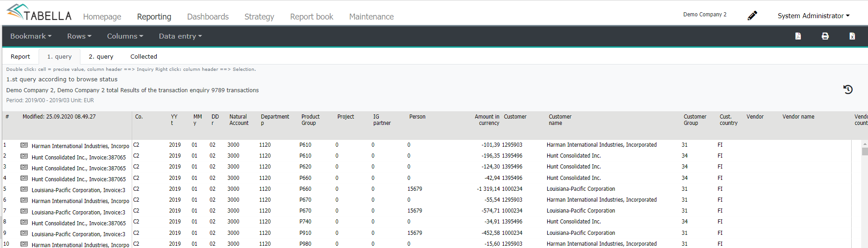The image size is (868, 248).
Task: Go to Homepage menu
Action: point(102,17)
